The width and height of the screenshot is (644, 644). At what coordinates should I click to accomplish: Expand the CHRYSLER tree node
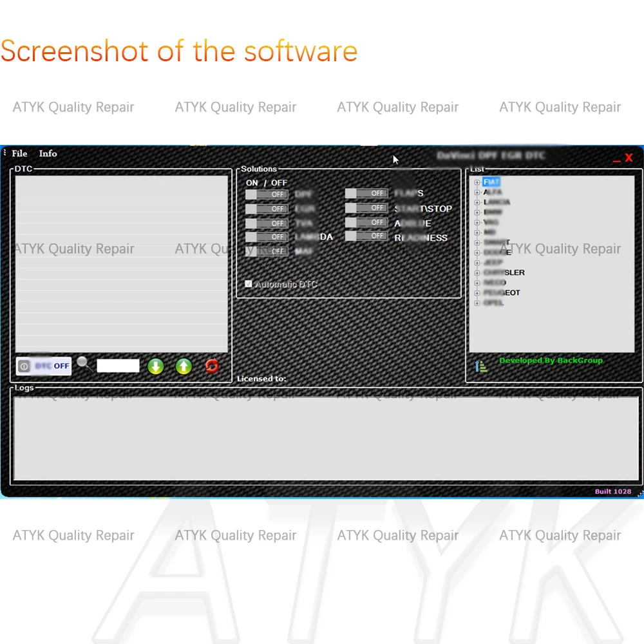coord(477,272)
